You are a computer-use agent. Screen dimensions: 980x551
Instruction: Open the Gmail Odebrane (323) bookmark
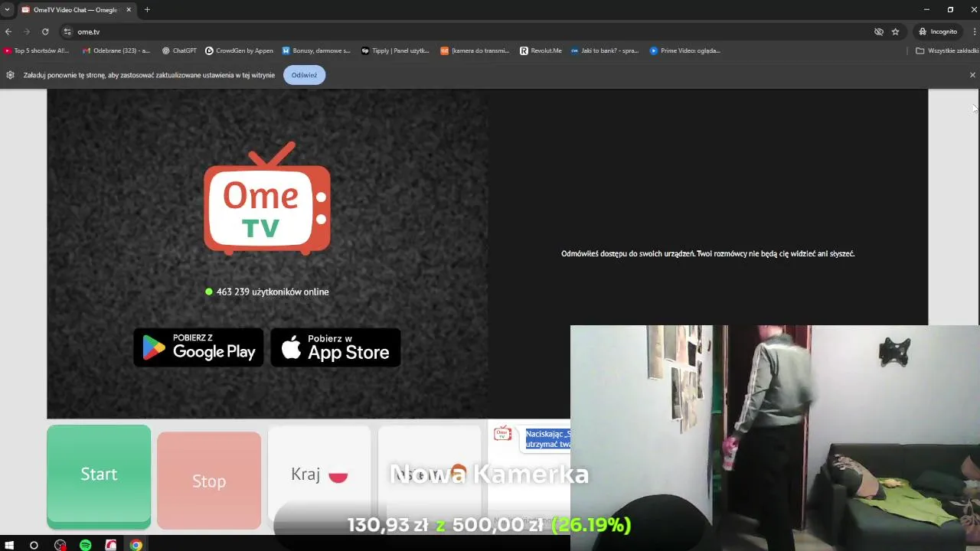click(116, 51)
